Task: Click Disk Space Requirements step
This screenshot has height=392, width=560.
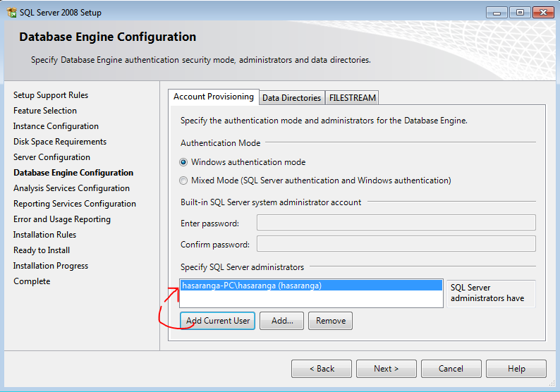Action: click(60, 142)
